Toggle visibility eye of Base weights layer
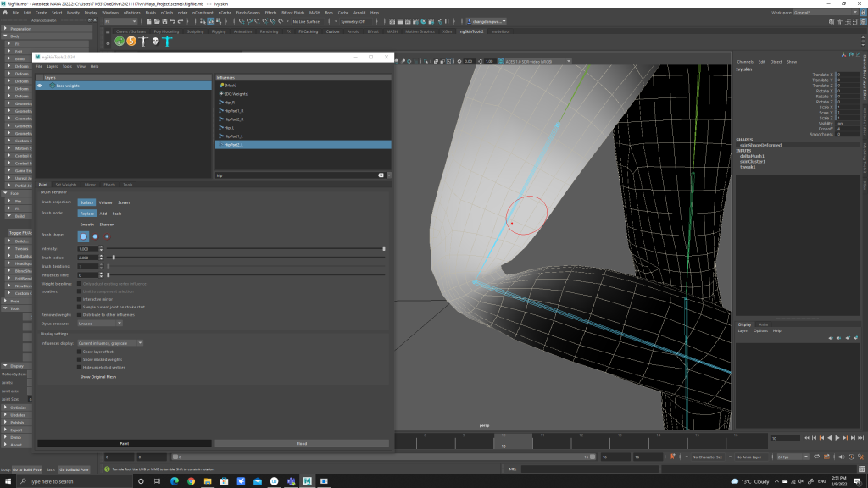This screenshot has height=488, width=868. pos(39,86)
